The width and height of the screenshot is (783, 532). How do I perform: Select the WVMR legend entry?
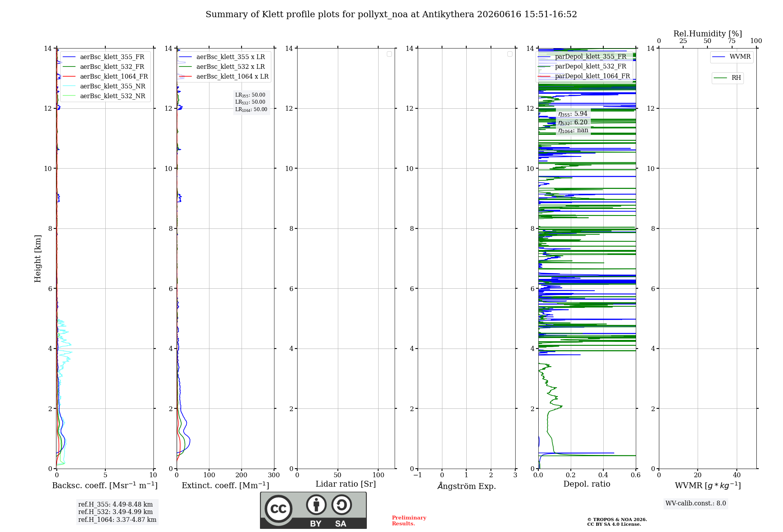click(x=732, y=57)
